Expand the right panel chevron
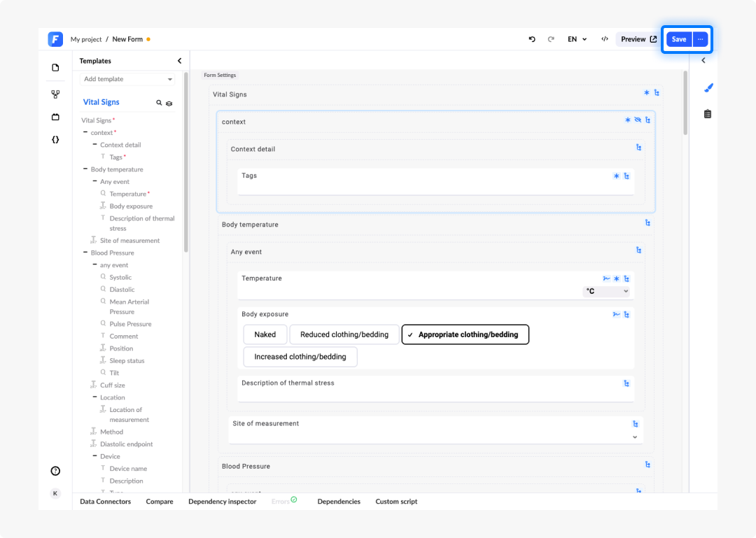Screen dimensions: 756x538 coord(703,60)
